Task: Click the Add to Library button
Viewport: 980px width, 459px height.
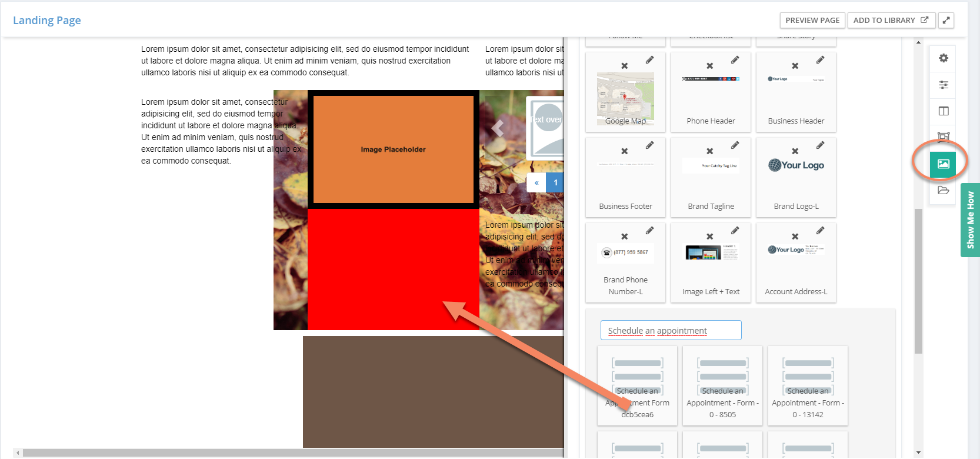Action: point(891,20)
